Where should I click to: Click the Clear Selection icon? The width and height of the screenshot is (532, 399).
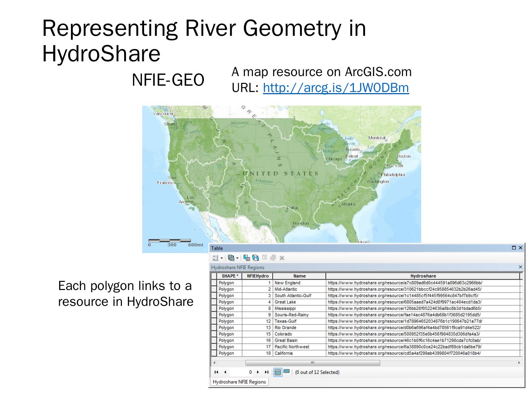[264, 258]
